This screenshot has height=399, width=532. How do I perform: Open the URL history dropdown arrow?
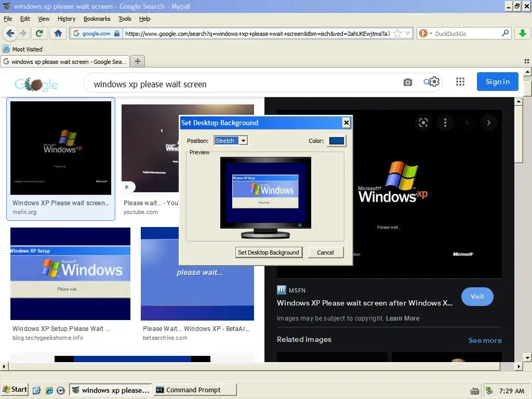pyautogui.click(x=408, y=33)
